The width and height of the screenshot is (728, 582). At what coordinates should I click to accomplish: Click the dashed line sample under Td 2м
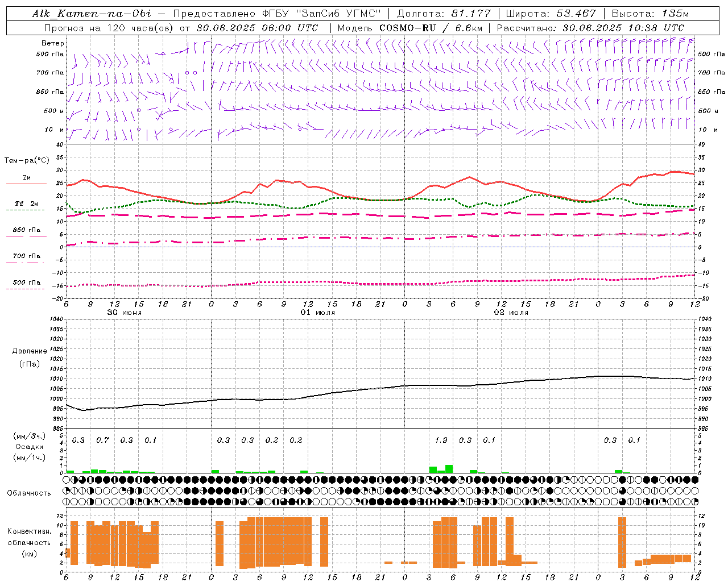tap(25, 210)
